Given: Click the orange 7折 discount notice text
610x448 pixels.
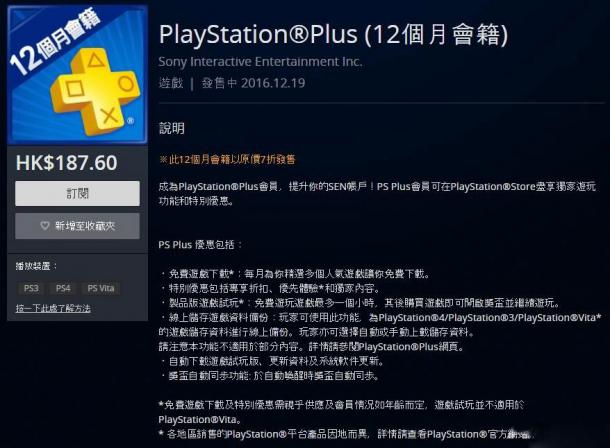Looking at the screenshot, I should tap(227, 159).
